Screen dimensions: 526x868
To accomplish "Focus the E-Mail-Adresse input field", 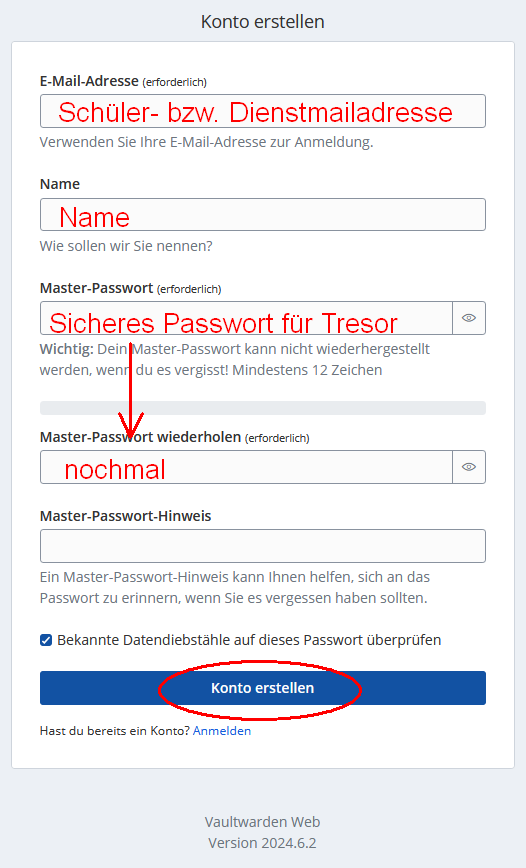I will pos(262,111).
